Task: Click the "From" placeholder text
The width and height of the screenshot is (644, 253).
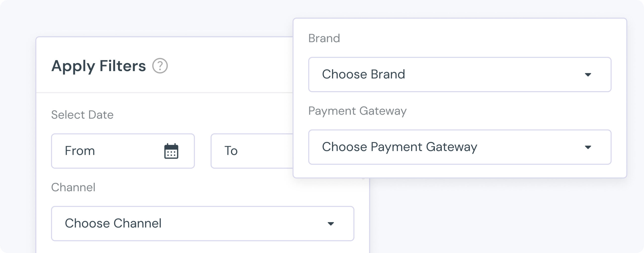Action: [80, 151]
